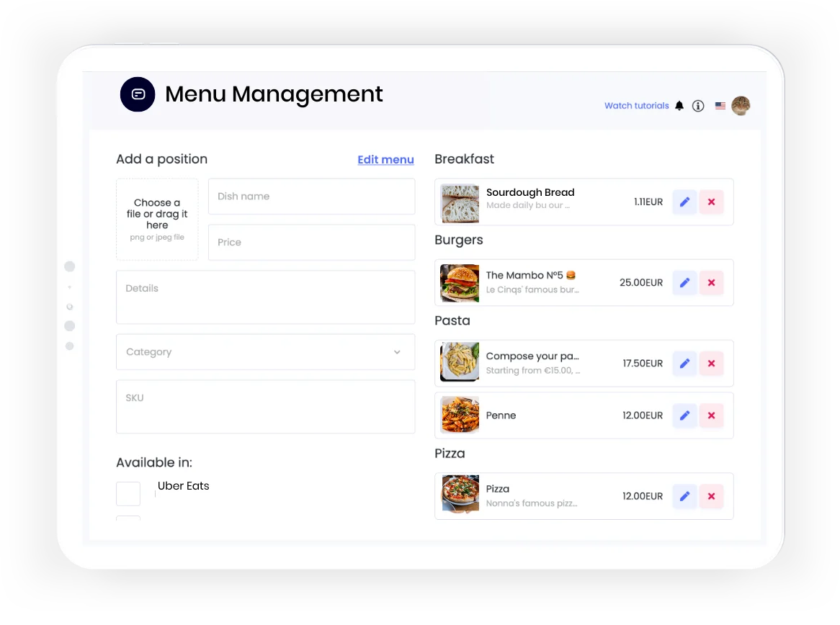The height and width of the screenshot is (625, 840).
Task: Click the 17.50EUR price
Action: point(643,364)
